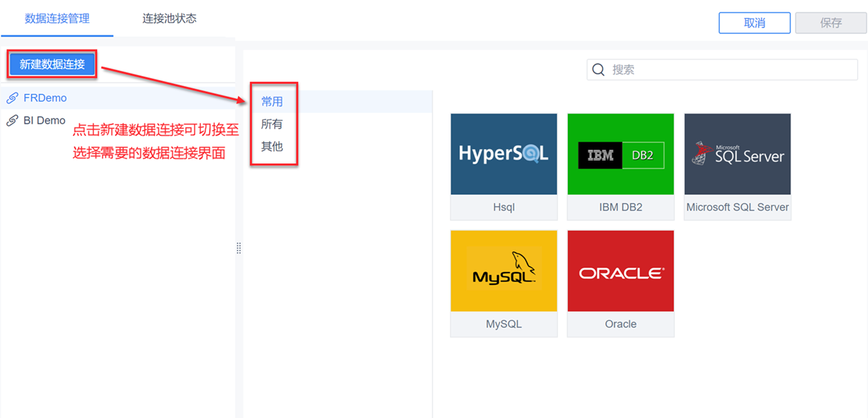Switch to the 数据连接管理 tab
868x418 pixels.
[57, 19]
